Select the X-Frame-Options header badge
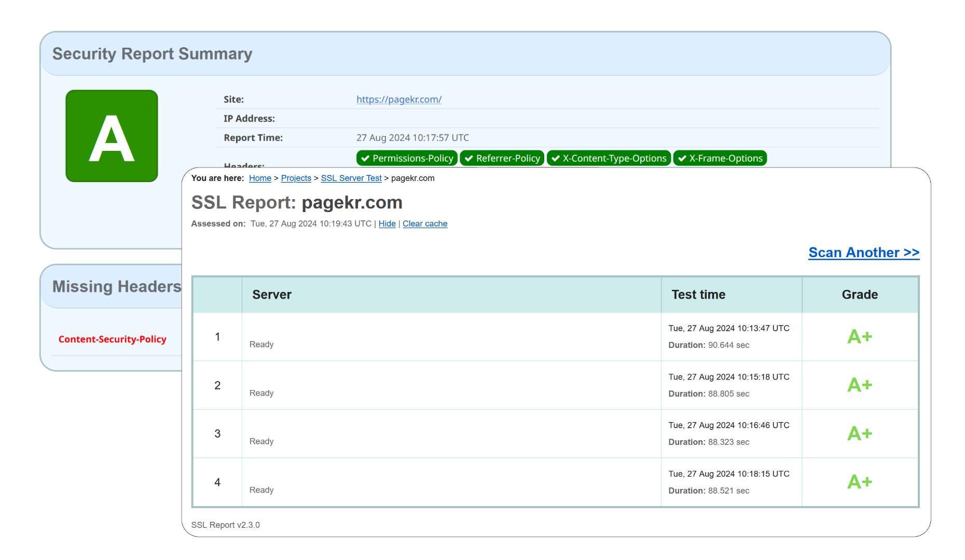965x560 pixels. 720,158
